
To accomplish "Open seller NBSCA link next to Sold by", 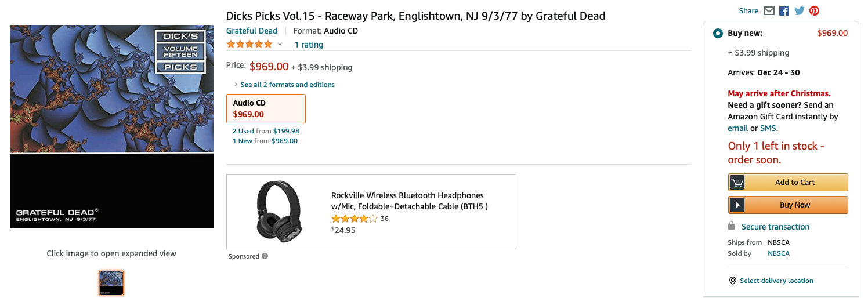I will (x=779, y=253).
